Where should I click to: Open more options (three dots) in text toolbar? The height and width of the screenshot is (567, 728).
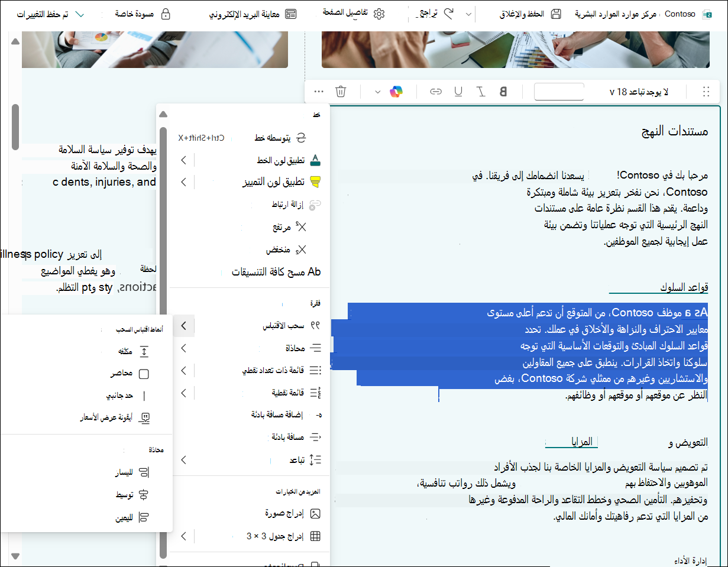click(x=319, y=92)
